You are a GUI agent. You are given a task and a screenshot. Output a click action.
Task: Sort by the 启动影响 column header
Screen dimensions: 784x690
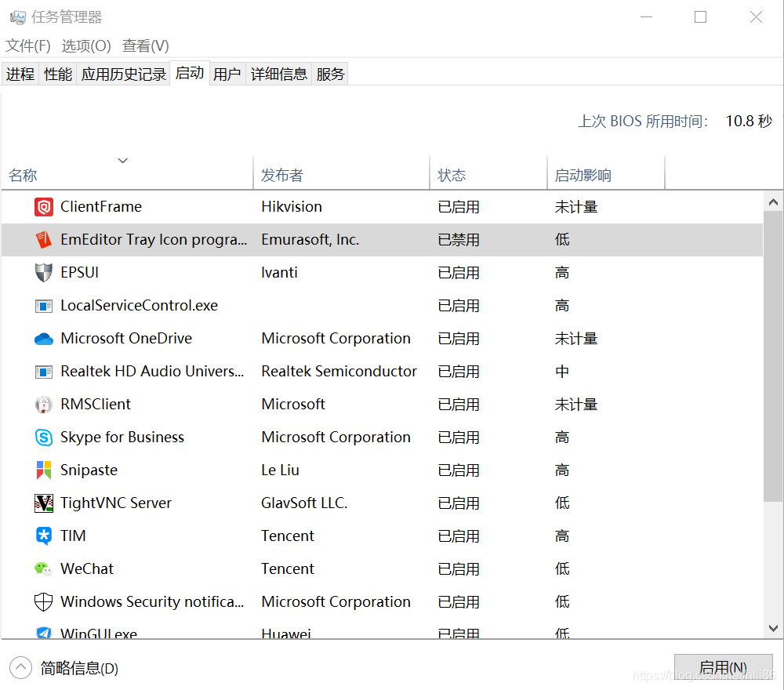[606, 173]
